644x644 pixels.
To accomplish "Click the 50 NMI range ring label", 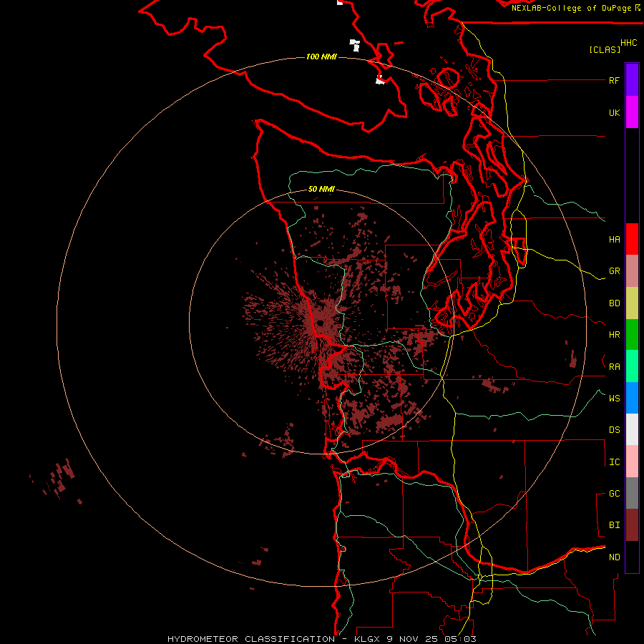I will tap(321, 189).
